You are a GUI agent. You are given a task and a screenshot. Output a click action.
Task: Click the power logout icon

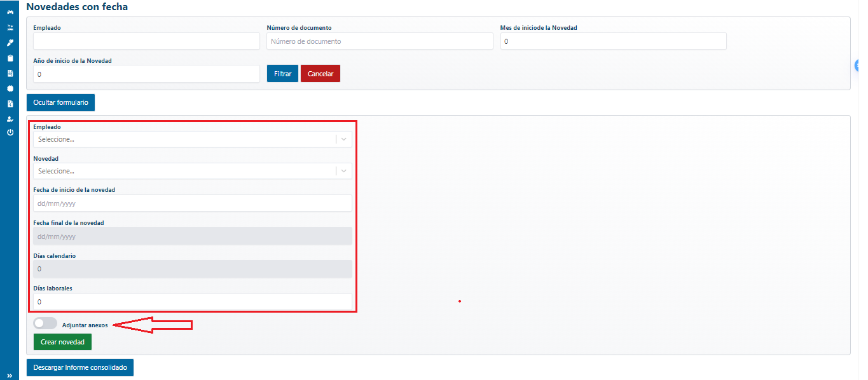tap(10, 132)
